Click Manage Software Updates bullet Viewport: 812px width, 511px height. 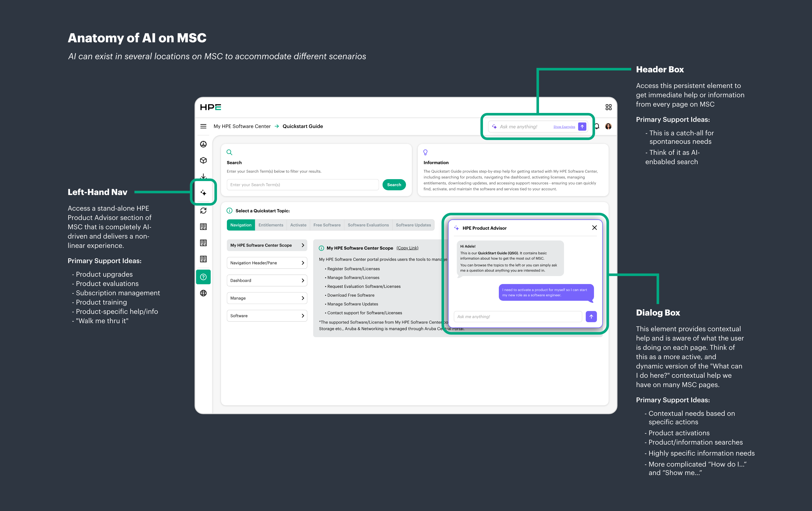352,304
